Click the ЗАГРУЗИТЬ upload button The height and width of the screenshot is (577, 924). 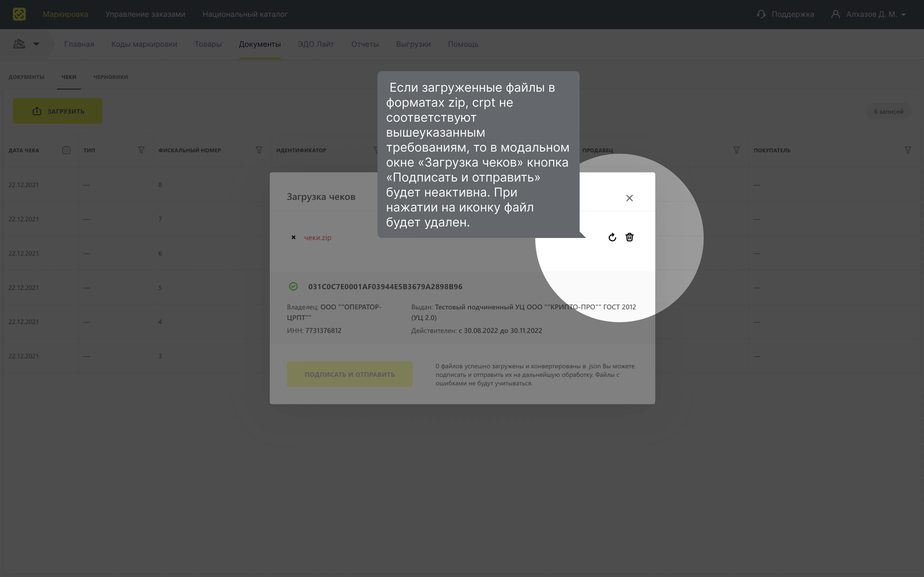point(57,111)
